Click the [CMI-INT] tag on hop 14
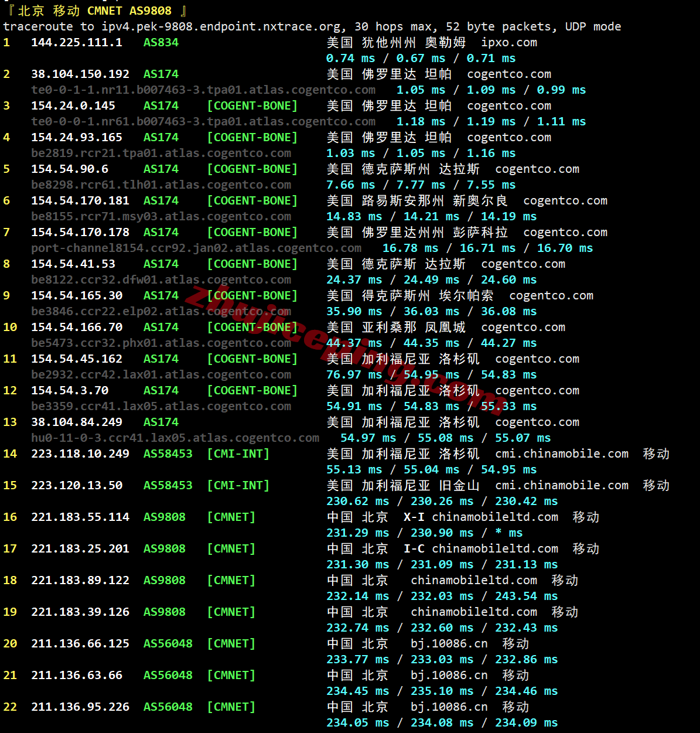This screenshot has width=700, height=733. coord(238,454)
